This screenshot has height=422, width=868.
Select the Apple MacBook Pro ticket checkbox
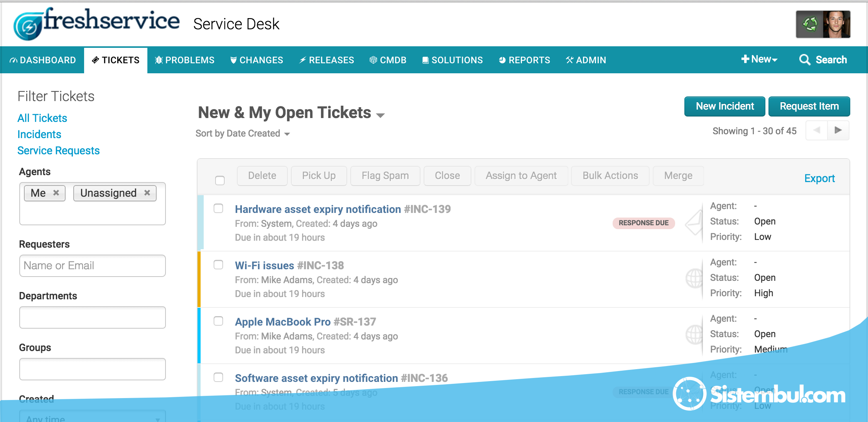pos(218,321)
